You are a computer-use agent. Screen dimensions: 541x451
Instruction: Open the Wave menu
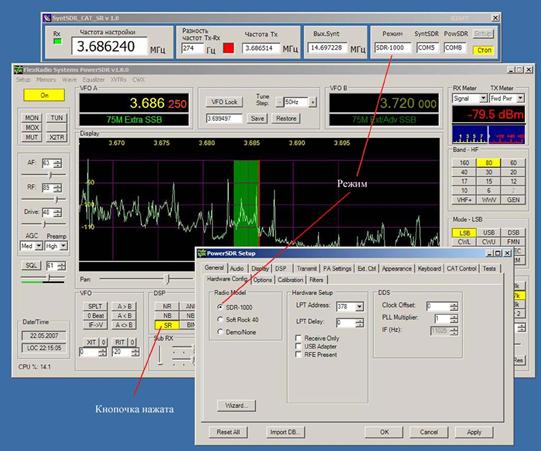[x=69, y=80]
